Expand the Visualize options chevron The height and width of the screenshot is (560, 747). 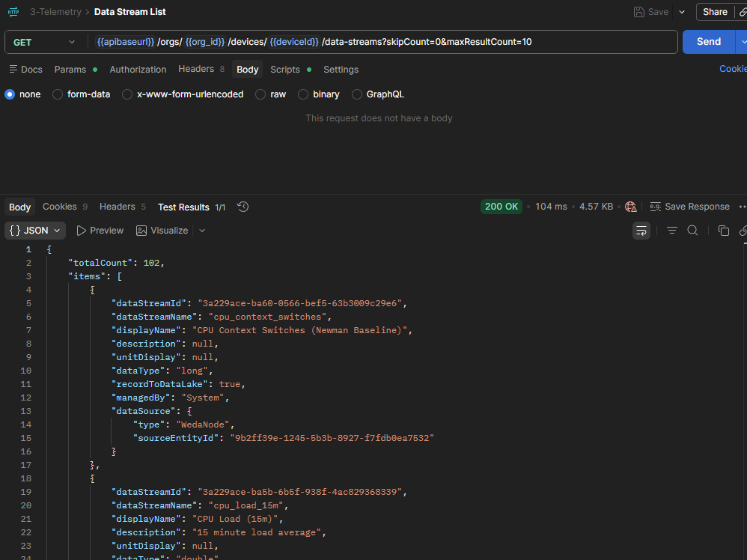[x=202, y=231]
